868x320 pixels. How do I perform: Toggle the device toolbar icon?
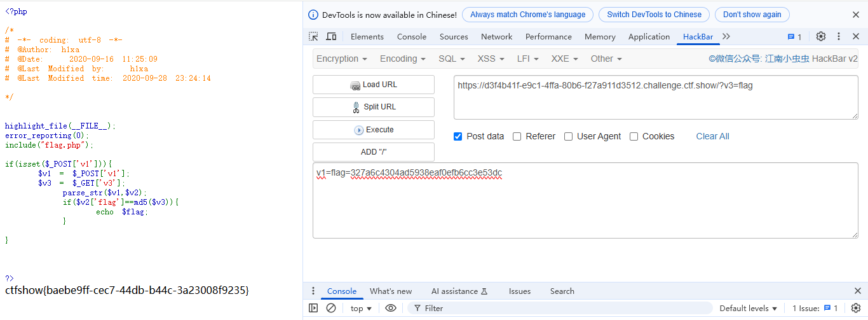[331, 37]
